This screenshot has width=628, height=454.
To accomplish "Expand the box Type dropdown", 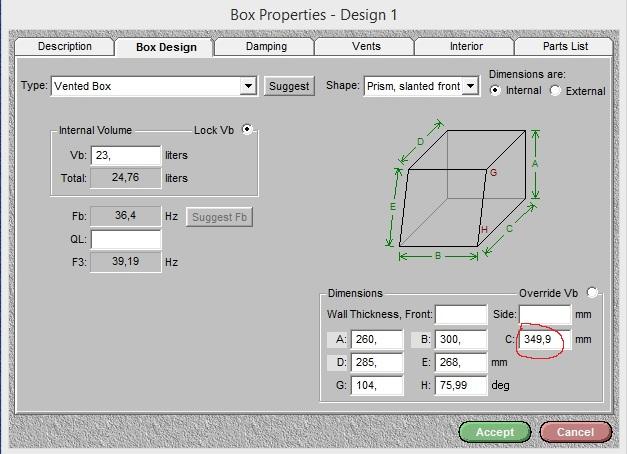I will coord(249,87).
